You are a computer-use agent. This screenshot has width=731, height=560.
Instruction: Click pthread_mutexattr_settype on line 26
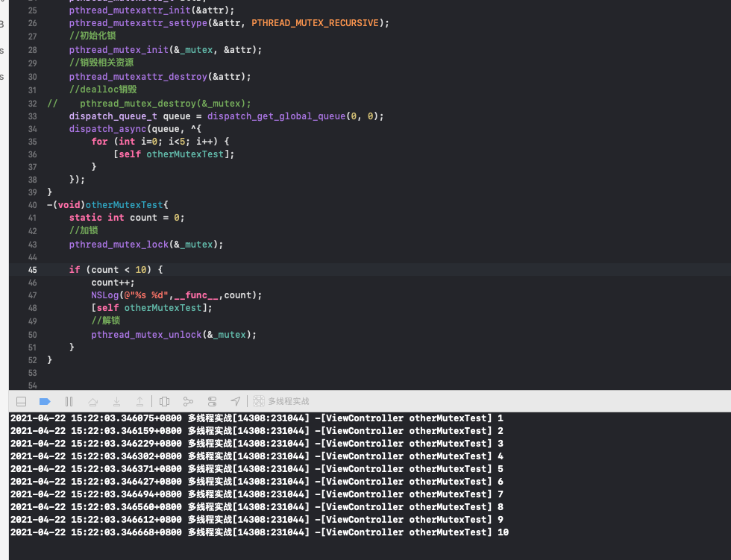pos(138,23)
